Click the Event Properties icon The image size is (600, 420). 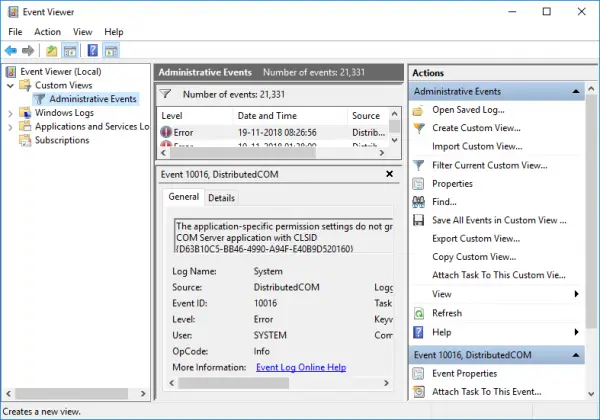click(418, 374)
